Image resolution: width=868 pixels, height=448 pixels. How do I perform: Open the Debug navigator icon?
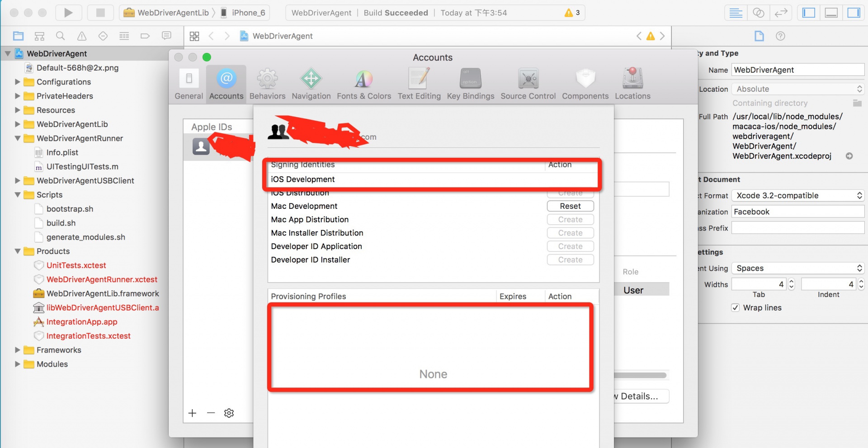point(124,36)
